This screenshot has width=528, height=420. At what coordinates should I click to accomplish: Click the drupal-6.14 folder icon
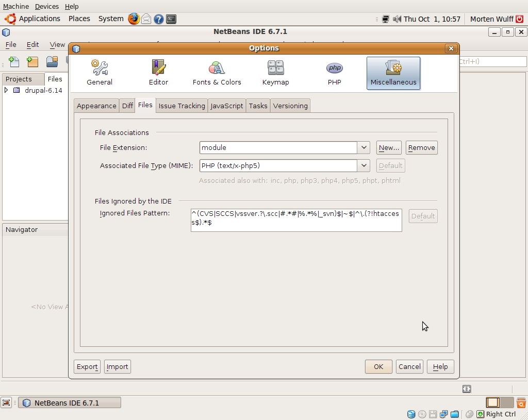pos(16,90)
